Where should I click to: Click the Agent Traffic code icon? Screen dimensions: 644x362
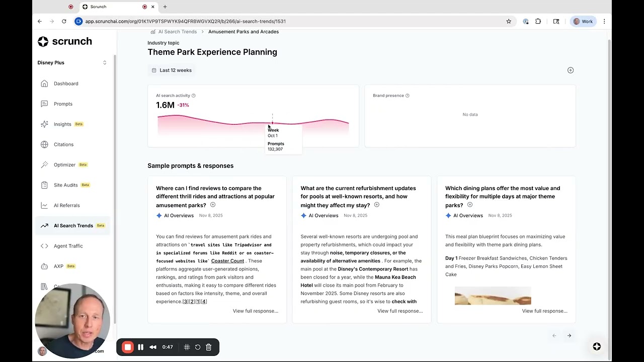click(44, 246)
